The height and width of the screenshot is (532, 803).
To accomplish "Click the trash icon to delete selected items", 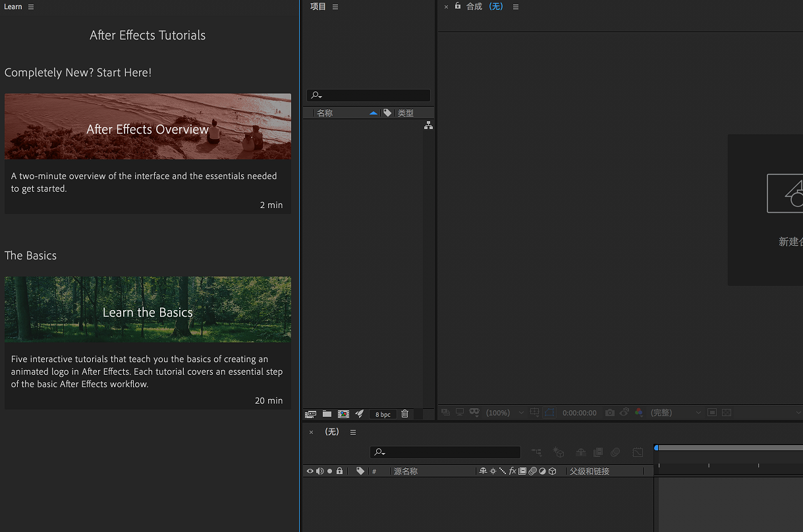I will pyautogui.click(x=404, y=414).
